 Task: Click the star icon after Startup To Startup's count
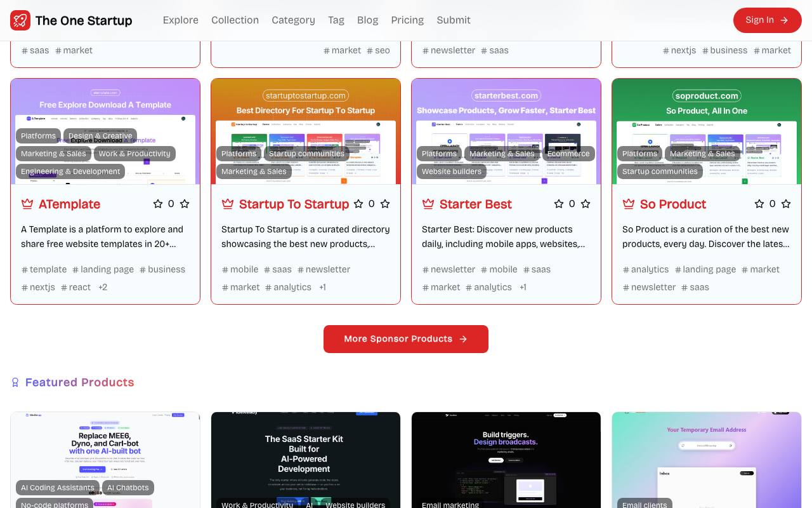[385, 204]
